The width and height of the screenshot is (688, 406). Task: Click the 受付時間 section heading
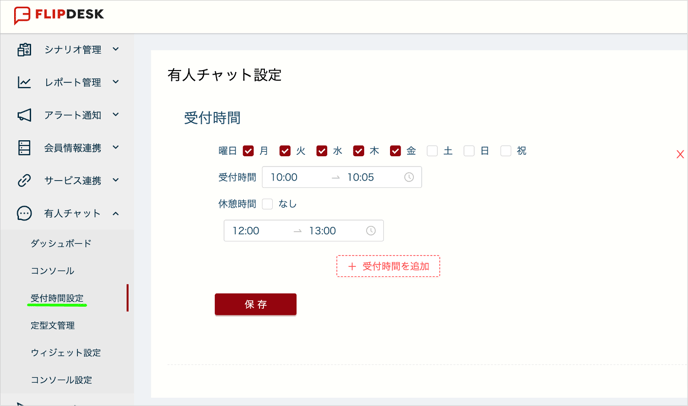(212, 118)
